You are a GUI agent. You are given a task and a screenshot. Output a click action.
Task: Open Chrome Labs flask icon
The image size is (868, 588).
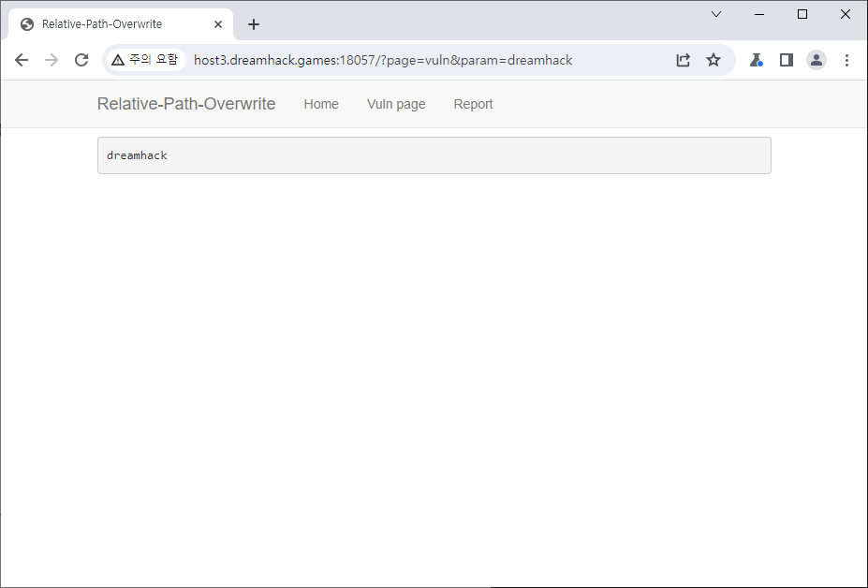pyautogui.click(x=757, y=60)
